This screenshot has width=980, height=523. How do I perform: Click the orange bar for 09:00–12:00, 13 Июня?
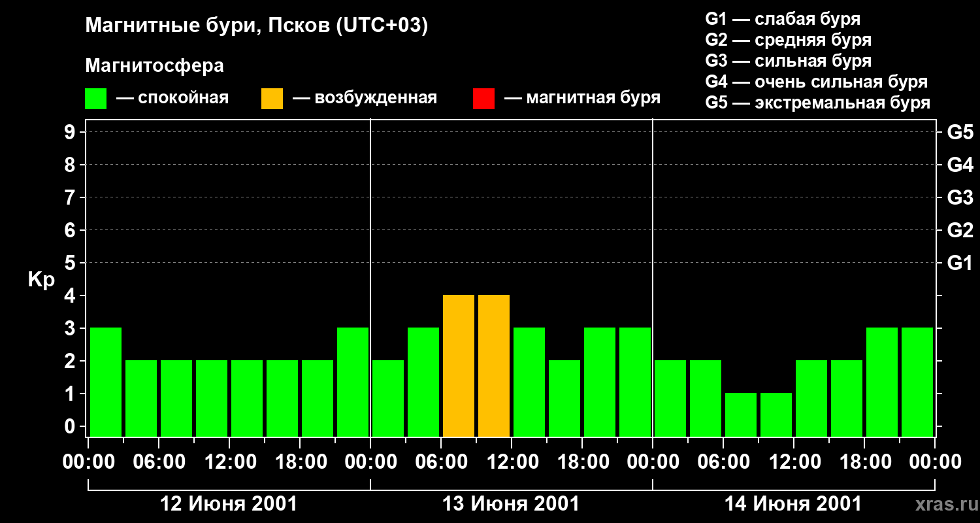coord(494,365)
